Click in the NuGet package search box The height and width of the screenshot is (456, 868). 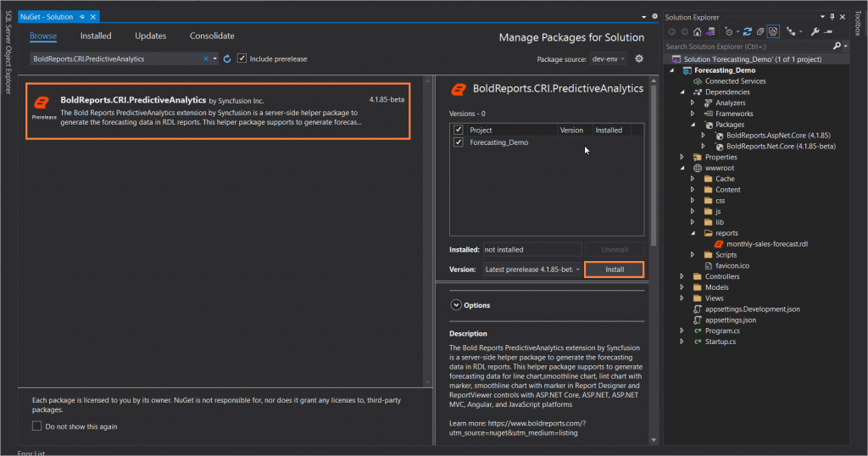click(116, 58)
